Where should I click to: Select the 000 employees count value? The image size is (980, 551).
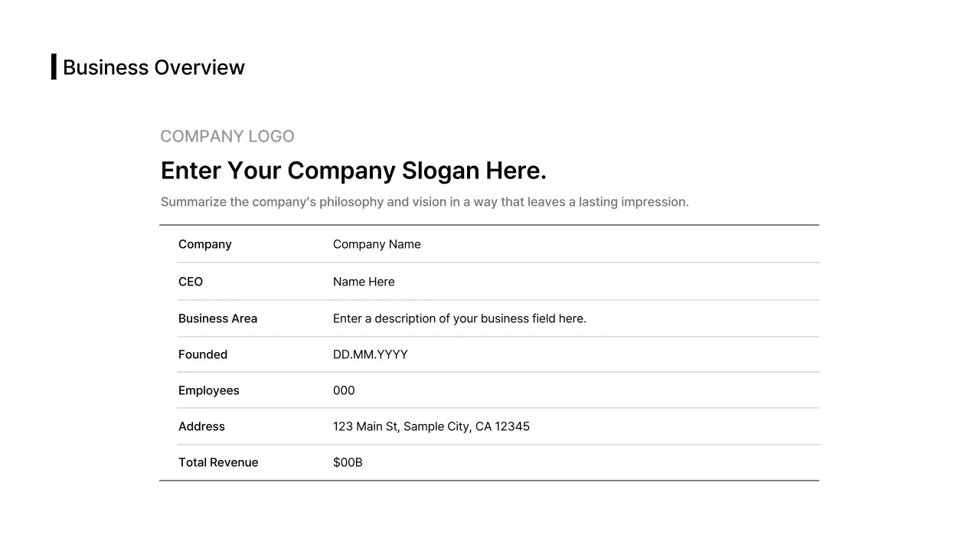tap(344, 390)
